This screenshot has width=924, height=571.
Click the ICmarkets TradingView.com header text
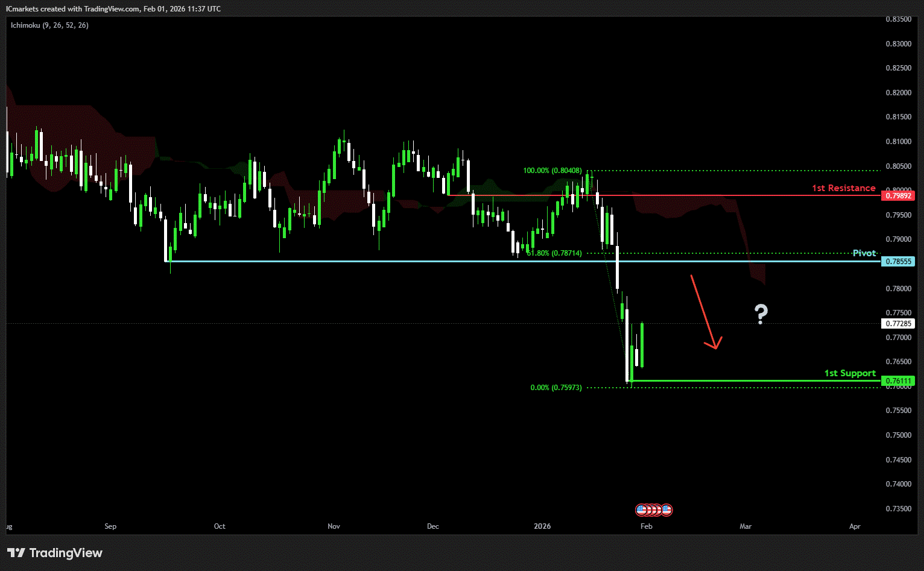pyautogui.click(x=113, y=9)
